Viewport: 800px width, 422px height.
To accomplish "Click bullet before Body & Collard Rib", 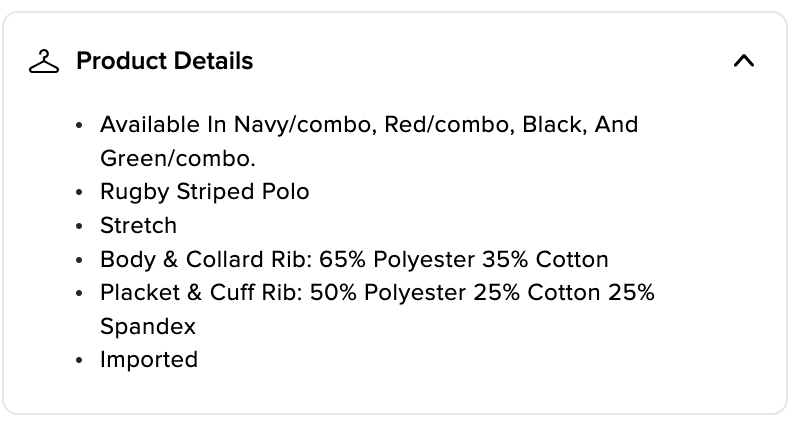I will [x=80, y=260].
